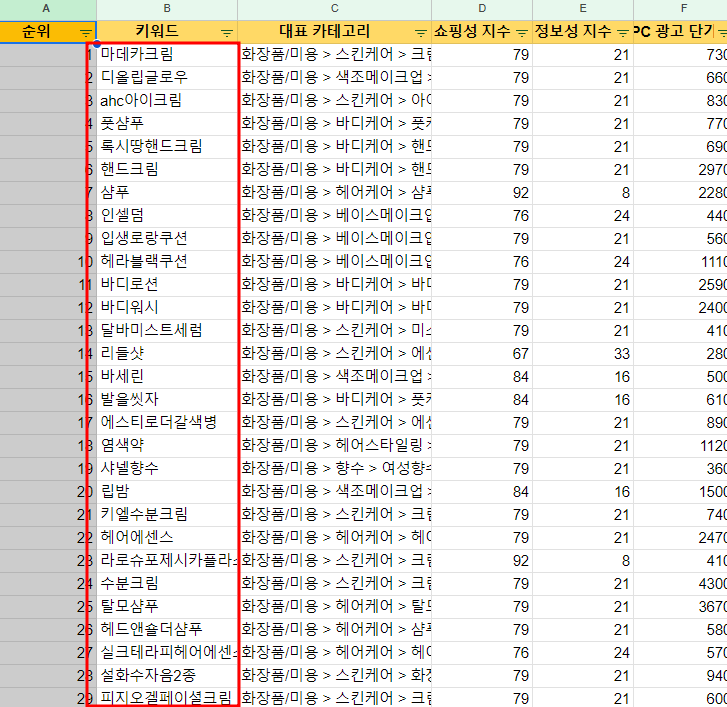
Task: Click the 쇼핑성 지수 header cell
Action: [482, 32]
